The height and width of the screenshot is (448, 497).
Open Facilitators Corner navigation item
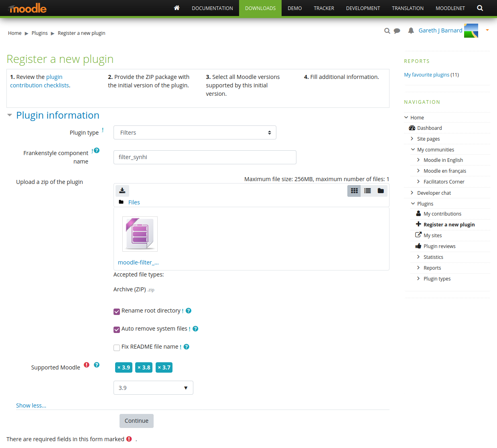444,182
